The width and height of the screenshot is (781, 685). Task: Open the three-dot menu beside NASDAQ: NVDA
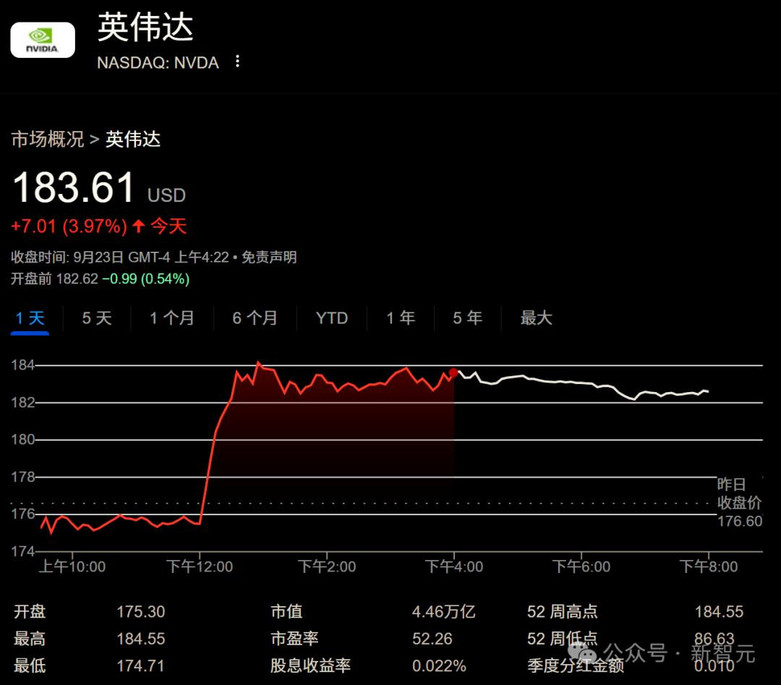237,61
